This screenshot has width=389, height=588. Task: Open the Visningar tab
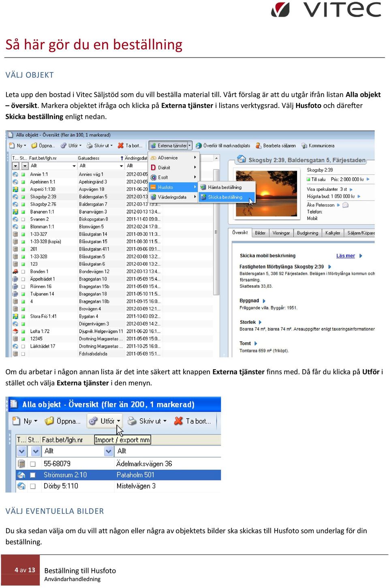(281, 233)
